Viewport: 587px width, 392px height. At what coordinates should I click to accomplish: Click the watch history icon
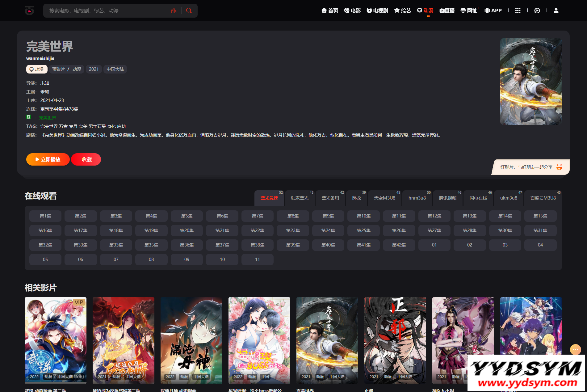point(537,11)
